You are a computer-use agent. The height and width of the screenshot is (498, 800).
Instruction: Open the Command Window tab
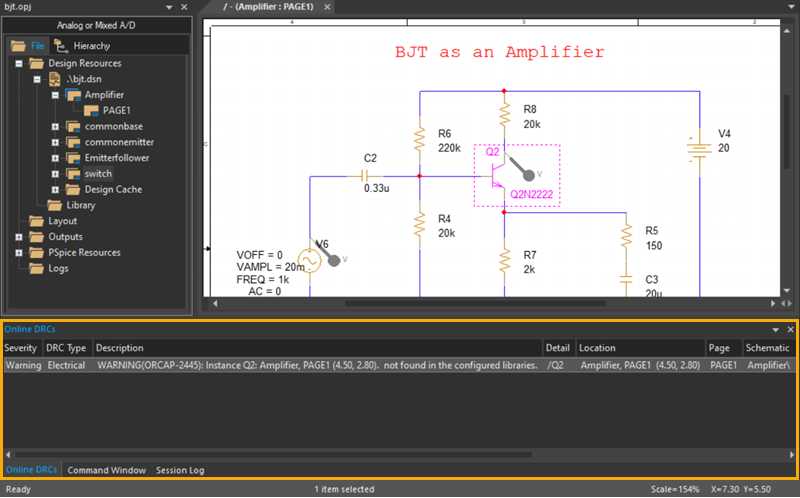(107, 470)
